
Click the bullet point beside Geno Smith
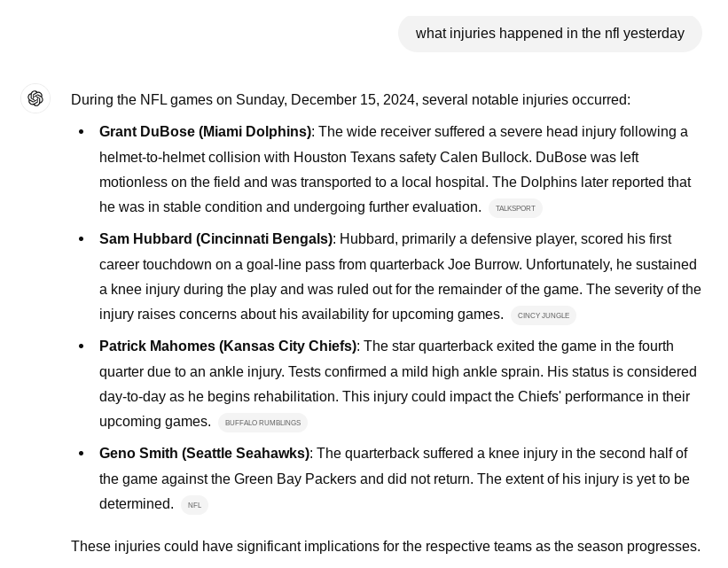[x=82, y=454]
